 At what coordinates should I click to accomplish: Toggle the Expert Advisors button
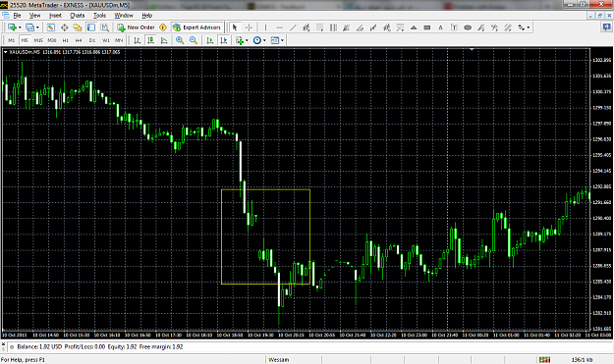[196, 27]
